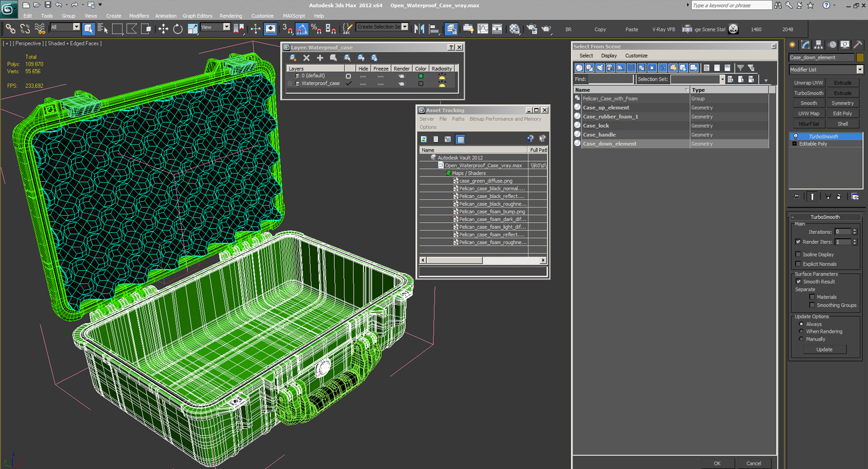Click the Update button
The image size is (868, 469).
[824, 349]
